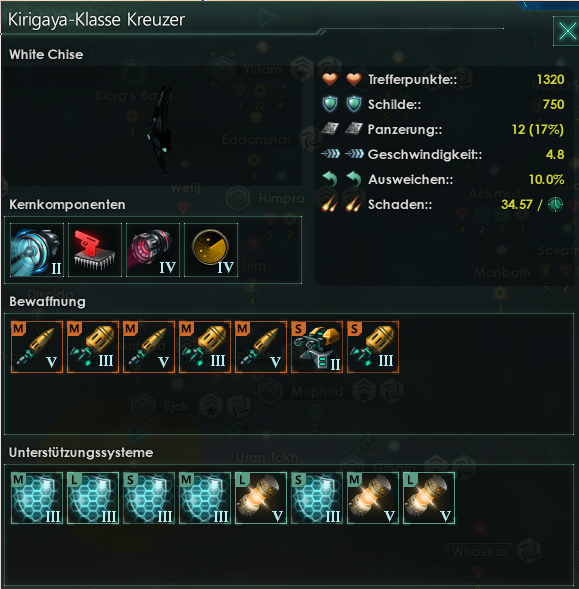
Task: Click the Trefferpunkte heart icon
Action: 330,79
